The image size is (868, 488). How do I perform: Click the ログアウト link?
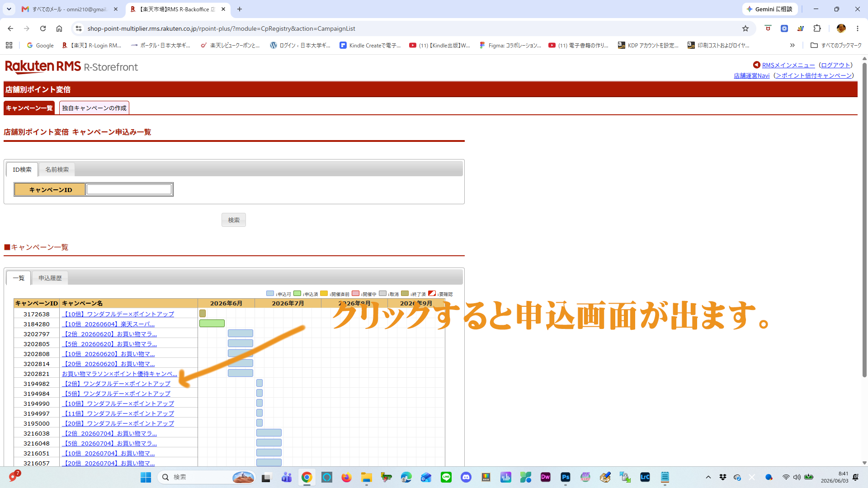click(x=835, y=65)
